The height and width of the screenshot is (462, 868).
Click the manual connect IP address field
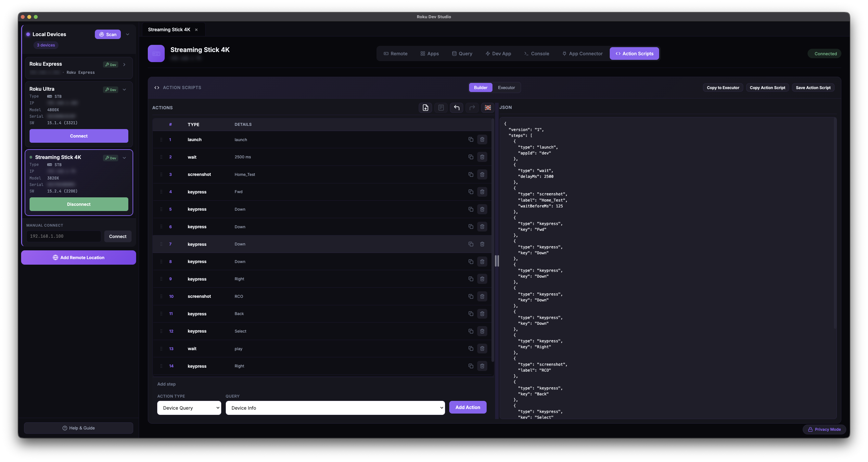(x=64, y=236)
